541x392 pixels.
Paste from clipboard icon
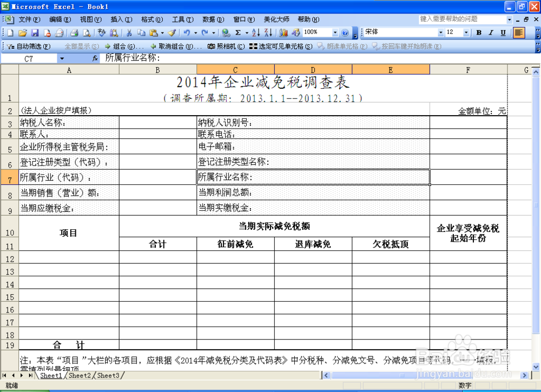pos(154,33)
